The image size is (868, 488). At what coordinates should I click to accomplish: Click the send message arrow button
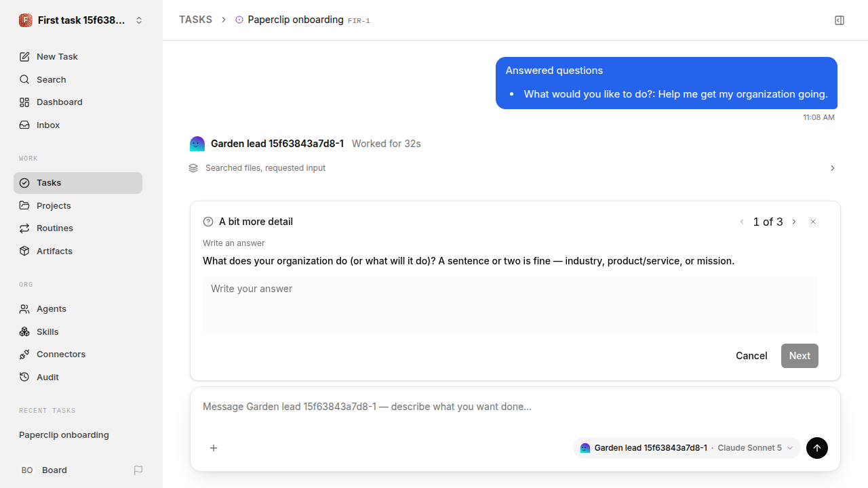coord(817,448)
